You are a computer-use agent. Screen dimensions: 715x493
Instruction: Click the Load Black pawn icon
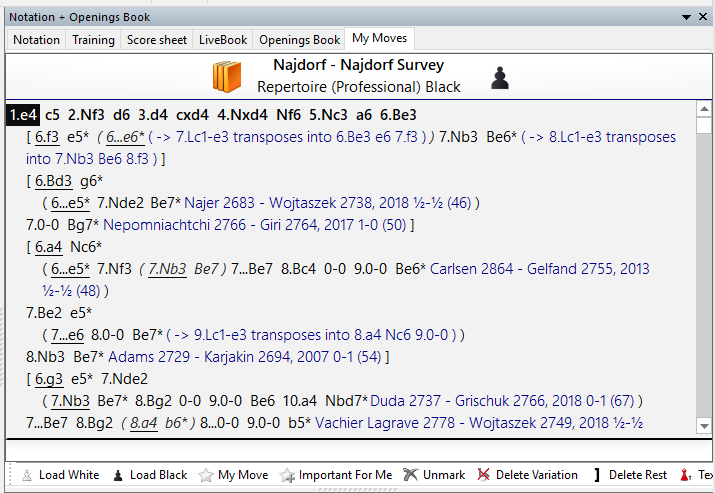pos(117,475)
